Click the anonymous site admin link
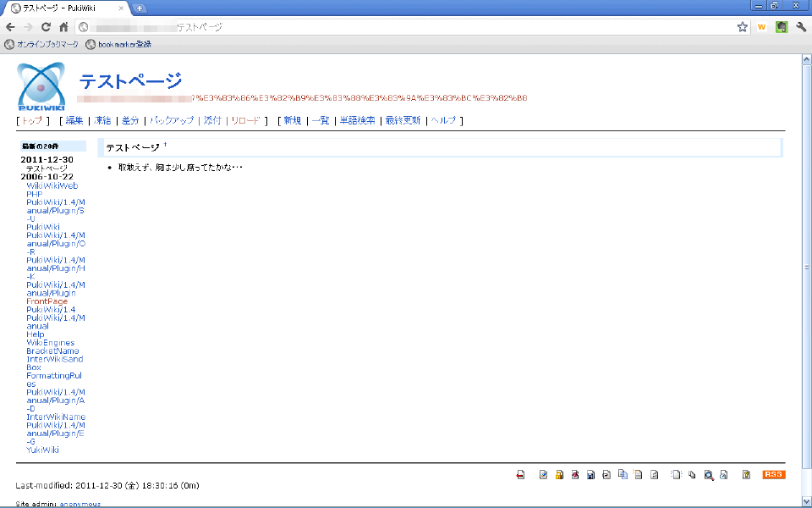Viewport: 812px width, 508px height. click(80, 504)
